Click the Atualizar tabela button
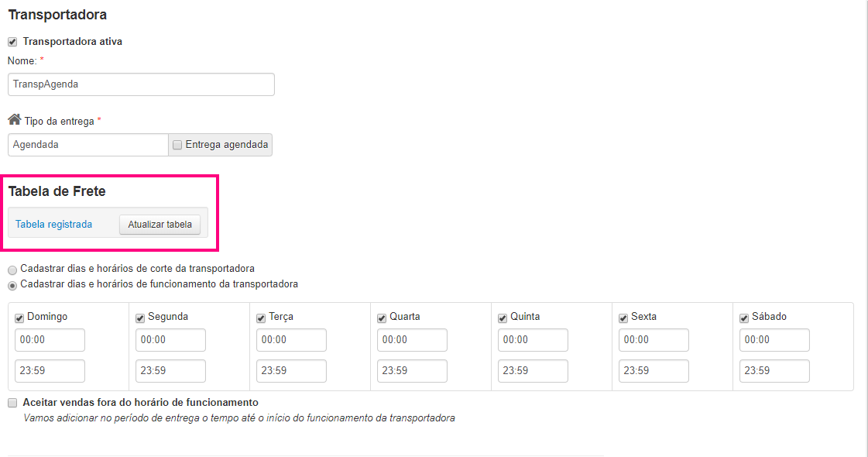The image size is (868, 457). click(160, 225)
